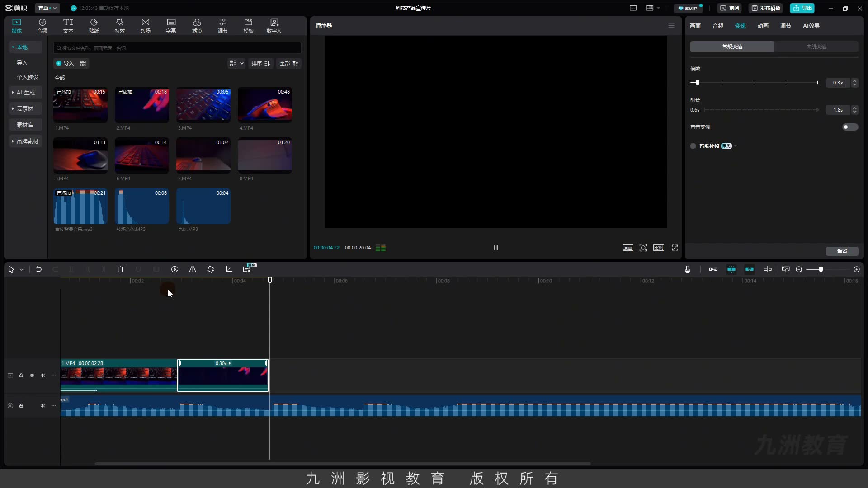Select the 4.MP4 media thumbnail
The height and width of the screenshot is (488, 868).
265,104
